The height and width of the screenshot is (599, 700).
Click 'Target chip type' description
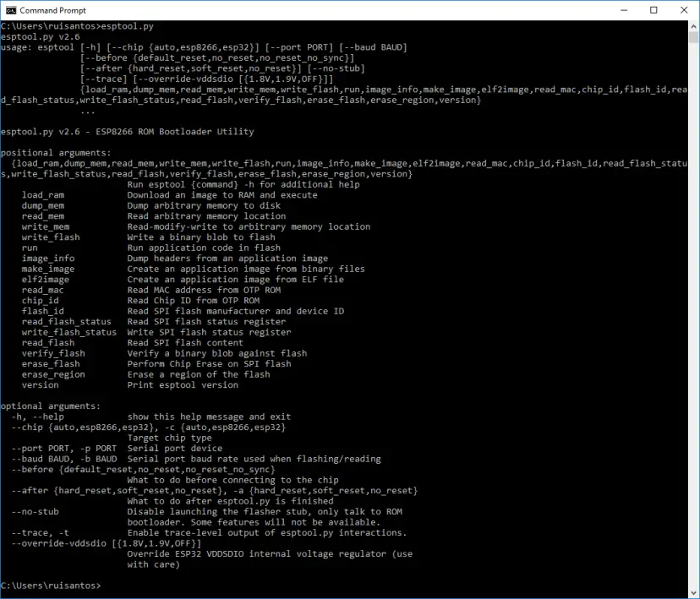(x=170, y=438)
